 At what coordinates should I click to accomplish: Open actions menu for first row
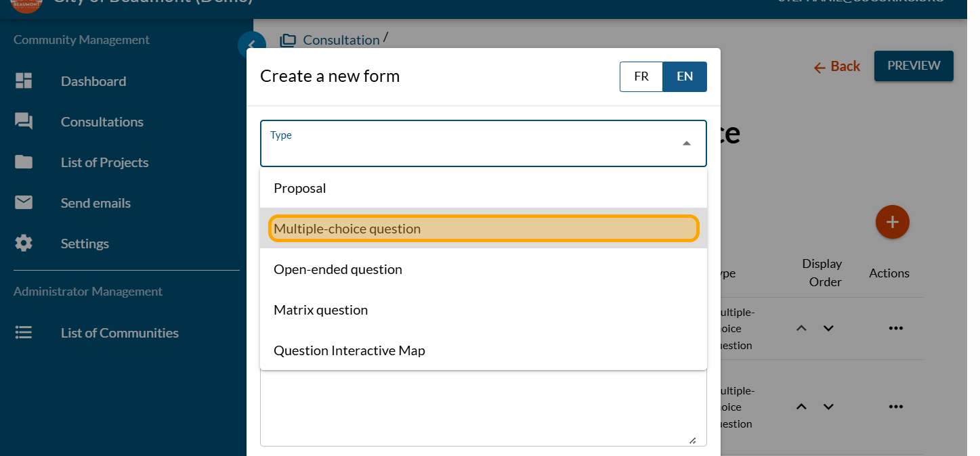895,328
